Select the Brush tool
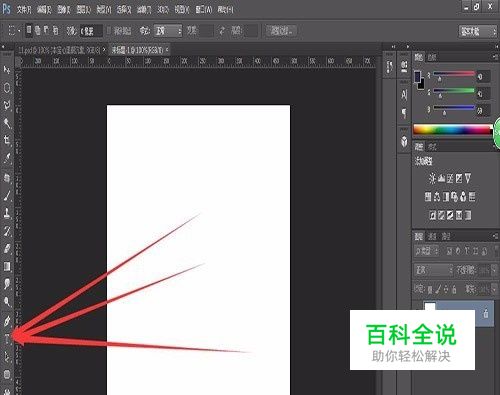 pyautogui.click(x=7, y=195)
